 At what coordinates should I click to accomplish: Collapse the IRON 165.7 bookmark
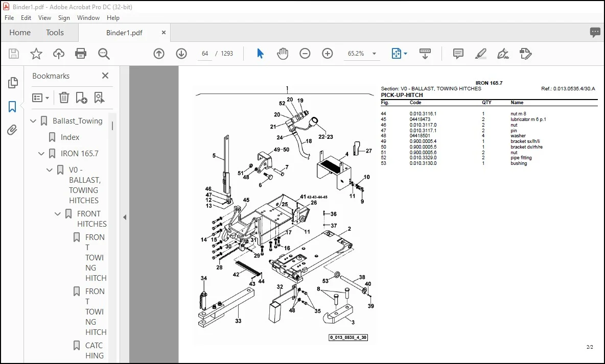[x=41, y=154]
